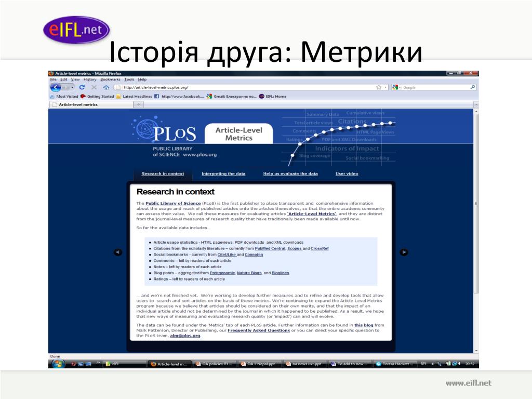Screen dimensions: 532x399
Task: Open the View menu
Action: [75, 79]
